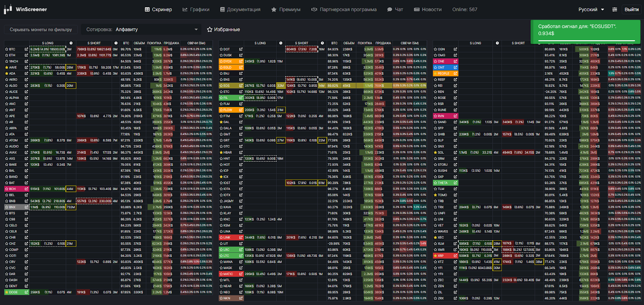
Task: Toggle favorite star for BTC
Action: click(6, 49)
